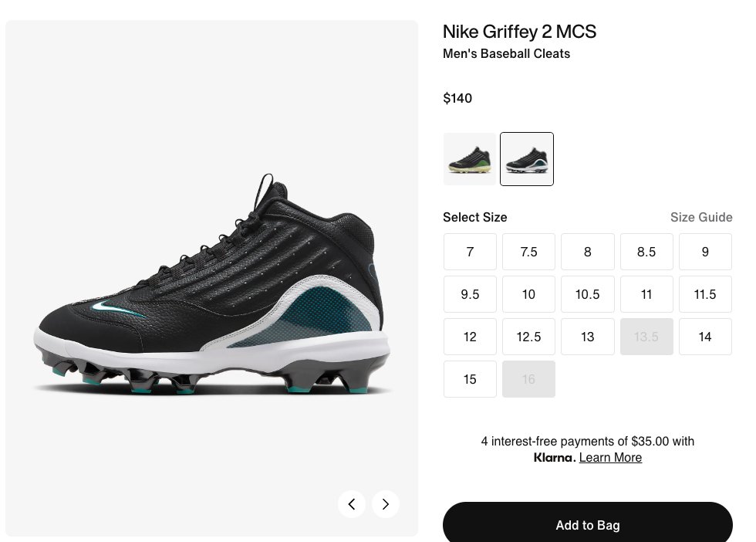Screen dimensions: 756x542
Task: Select size 10.5 option
Action: (x=588, y=294)
